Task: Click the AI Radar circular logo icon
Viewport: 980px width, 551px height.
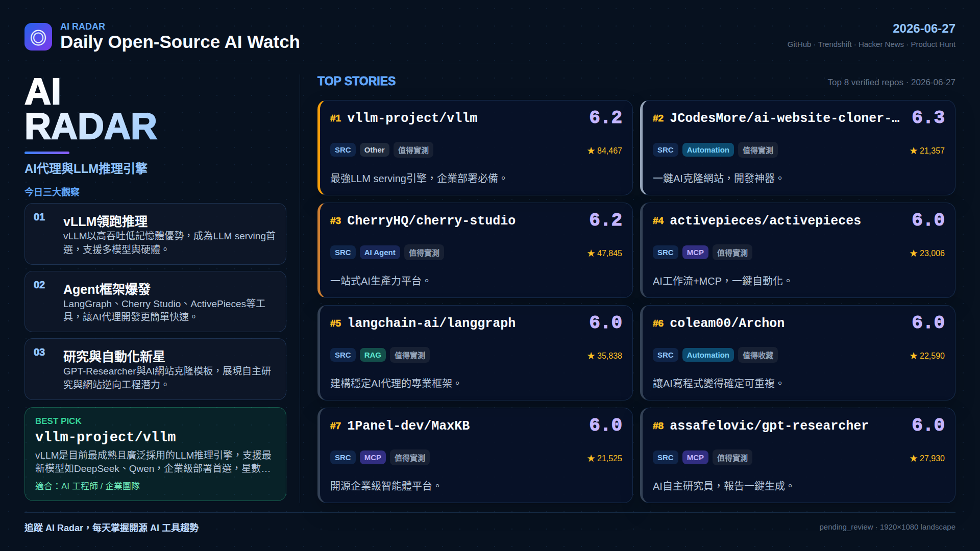Action: click(x=38, y=37)
